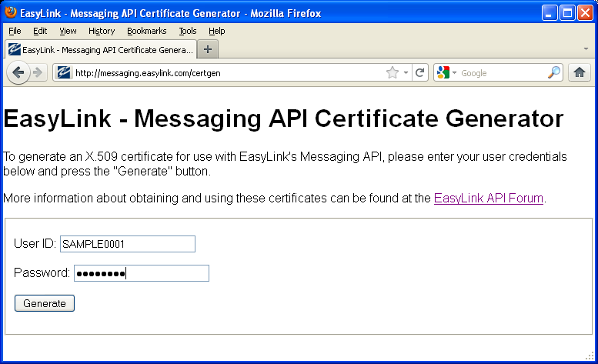Image resolution: width=598 pixels, height=364 pixels.
Task: Maximize the Firefox window
Action: [x=567, y=13]
